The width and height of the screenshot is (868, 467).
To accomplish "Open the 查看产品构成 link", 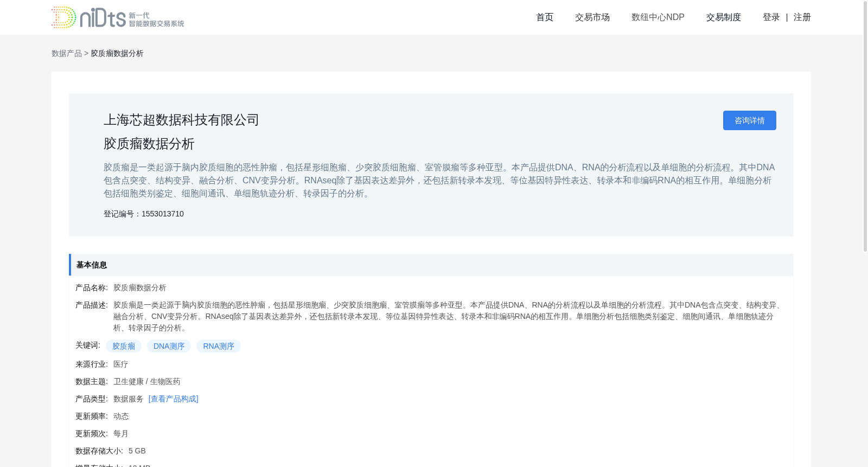I will [x=174, y=399].
